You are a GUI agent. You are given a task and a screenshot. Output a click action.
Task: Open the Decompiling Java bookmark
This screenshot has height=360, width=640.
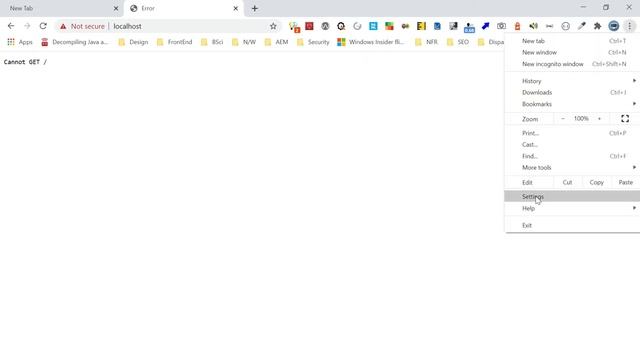click(75, 42)
